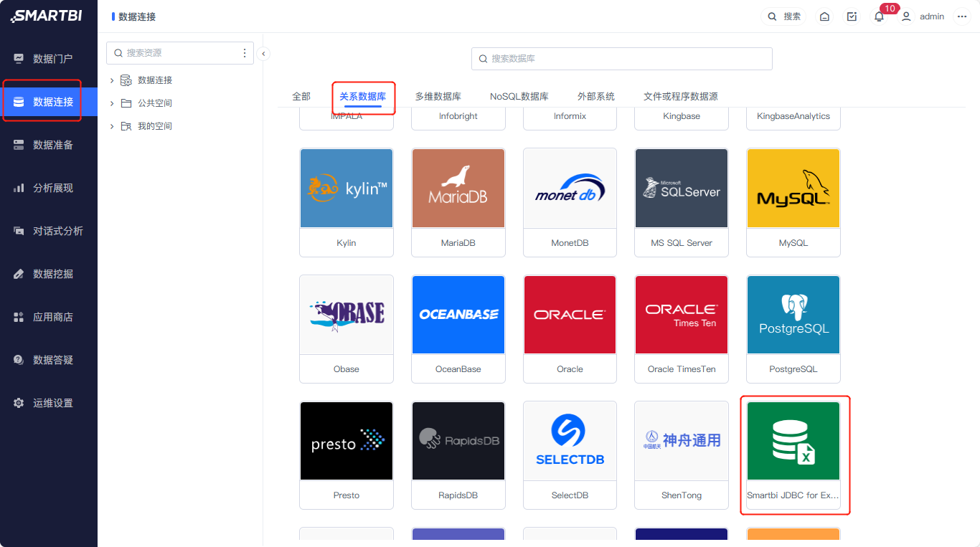Open 应用商店 in the sidebar
Viewport: 980px width, 547px height.
point(49,317)
